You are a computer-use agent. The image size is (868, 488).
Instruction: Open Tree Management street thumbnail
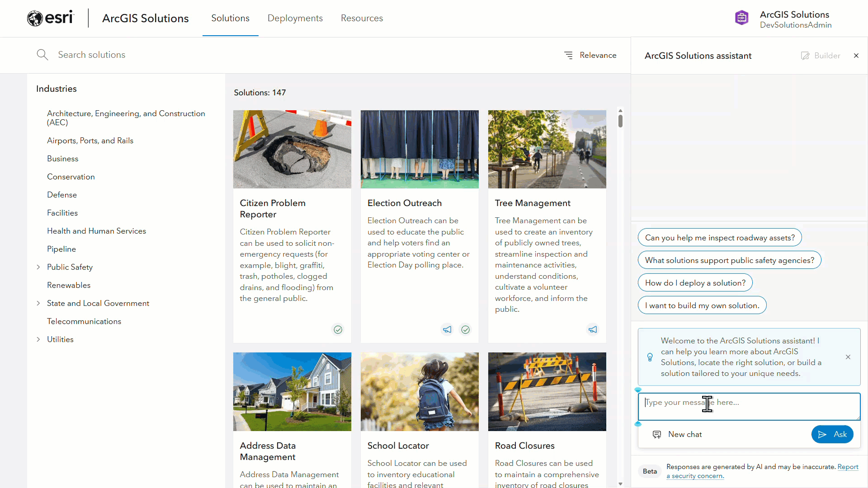547,149
